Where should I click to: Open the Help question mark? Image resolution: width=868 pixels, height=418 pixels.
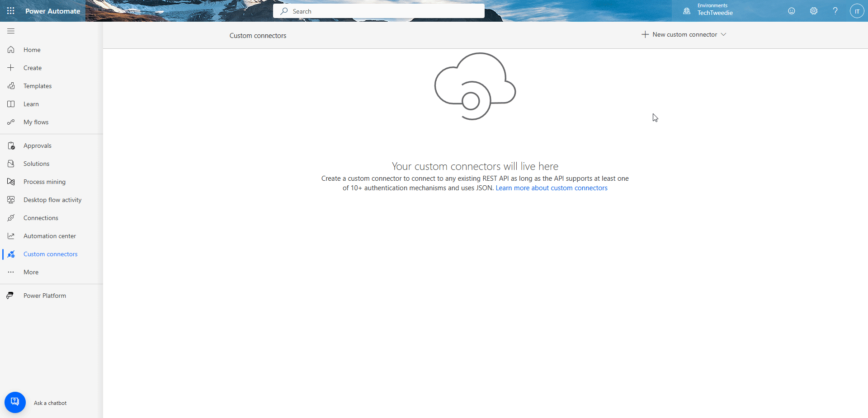835,11
